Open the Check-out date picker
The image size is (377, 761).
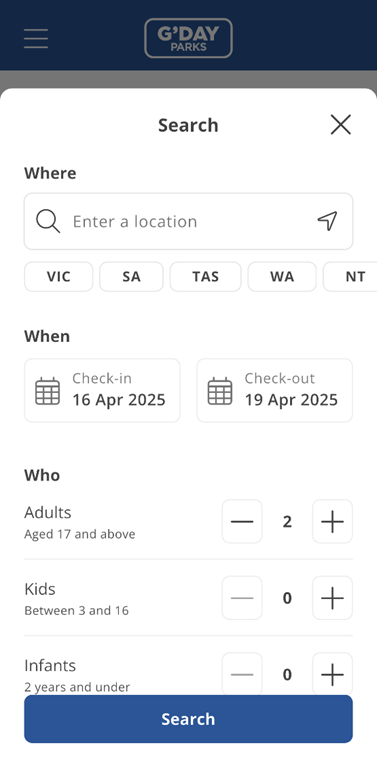(275, 390)
